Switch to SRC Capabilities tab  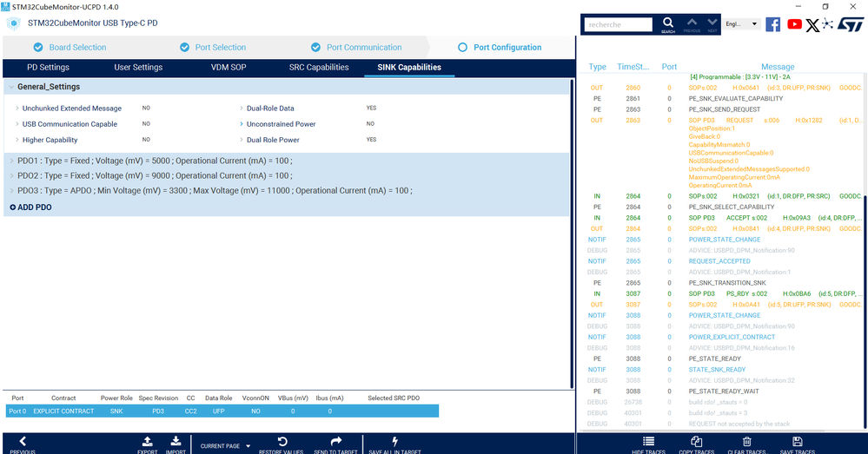pyautogui.click(x=319, y=68)
